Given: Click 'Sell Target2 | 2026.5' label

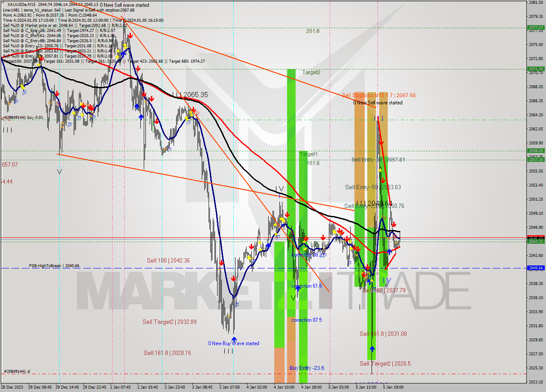Looking at the screenshot, I should (385, 363).
